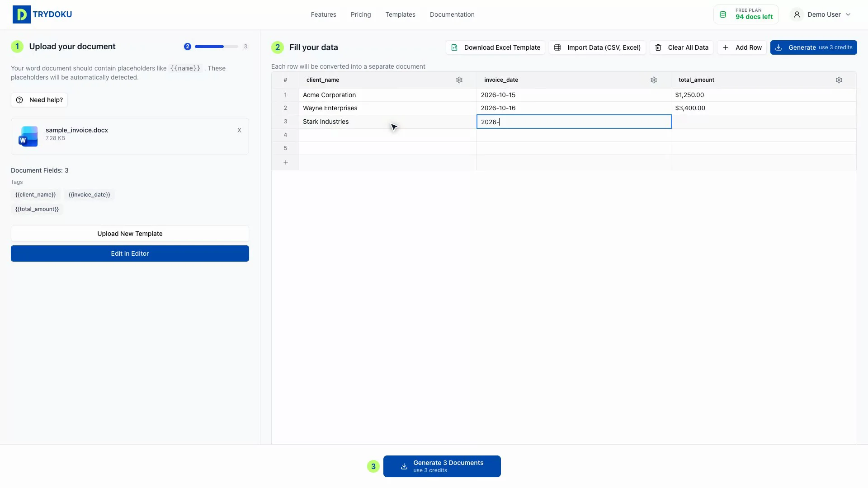Image resolution: width=868 pixels, height=488 pixels.
Task: Click the {{total_amount}} tag
Action: tap(37, 209)
